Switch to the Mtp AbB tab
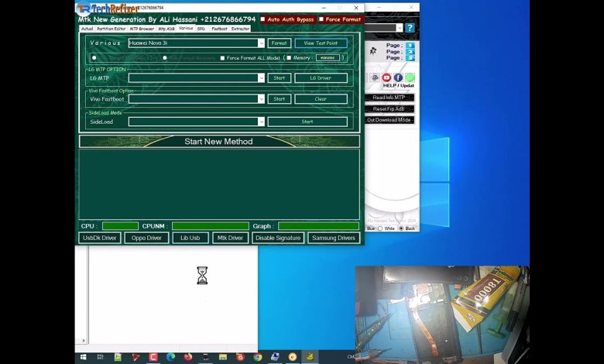 (x=166, y=29)
